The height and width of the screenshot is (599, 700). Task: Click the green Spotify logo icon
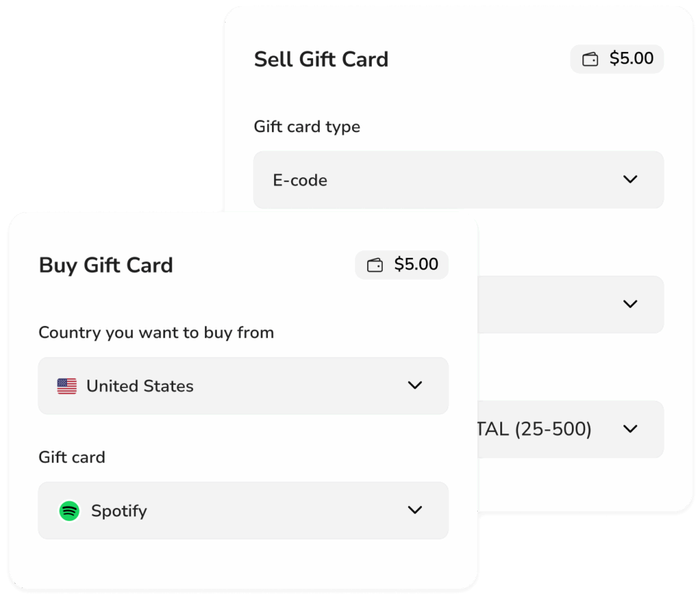tap(69, 511)
